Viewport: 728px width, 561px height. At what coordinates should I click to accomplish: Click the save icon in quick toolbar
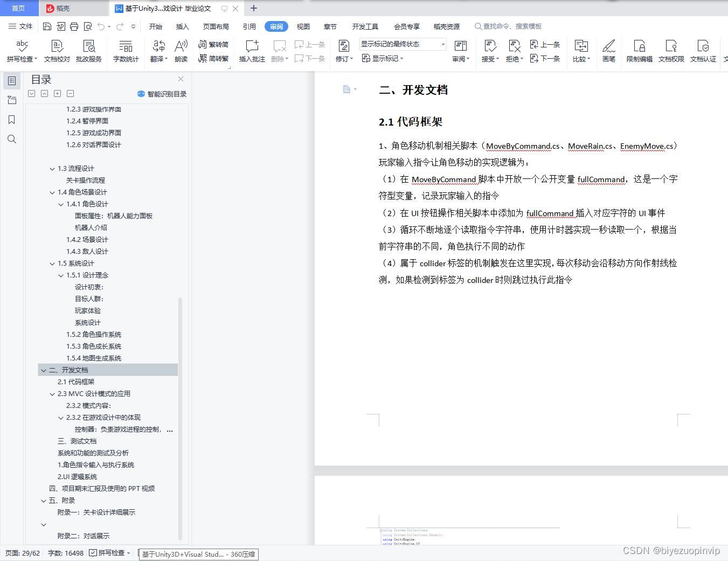(x=47, y=26)
